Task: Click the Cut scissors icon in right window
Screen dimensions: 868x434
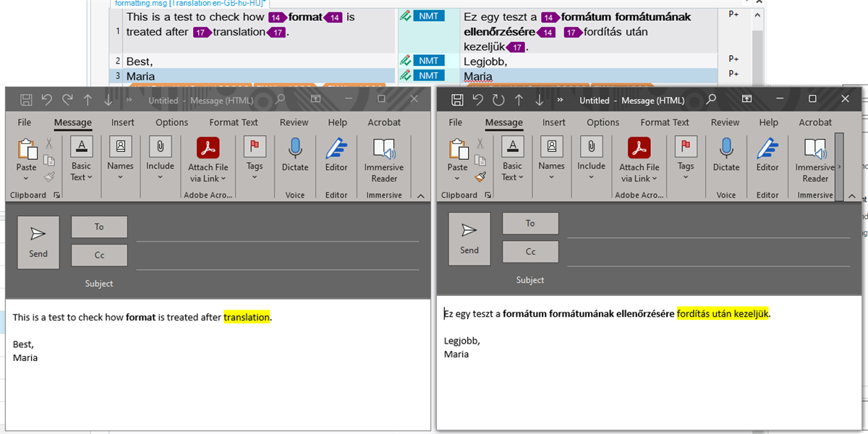Action: tap(480, 142)
